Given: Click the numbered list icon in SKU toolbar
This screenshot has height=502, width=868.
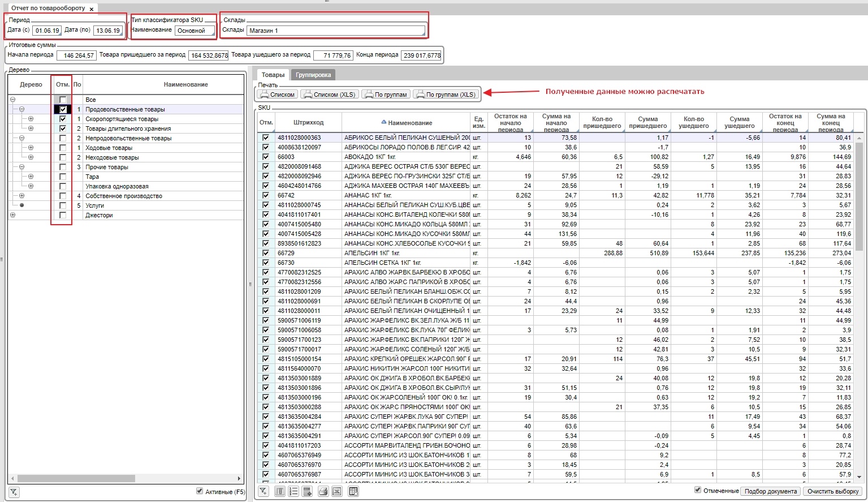Looking at the screenshot, I should tap(293, 491).
